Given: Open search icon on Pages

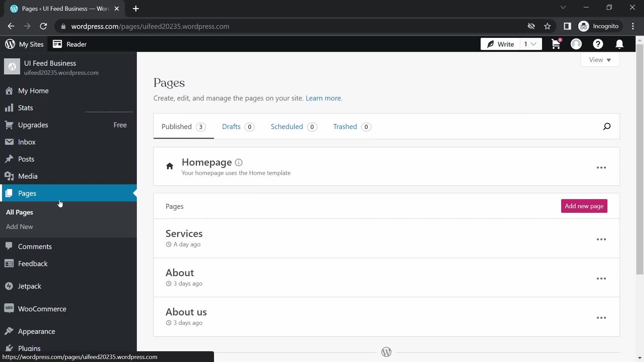Looking at the screenshot, I should coord(607,126).
